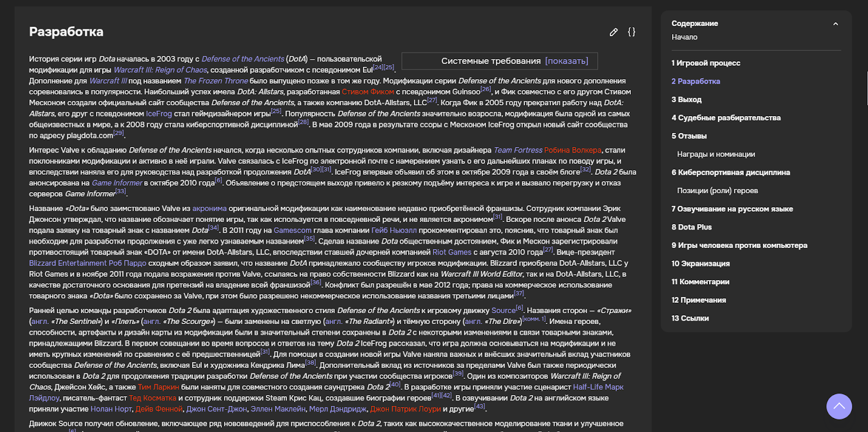868x432 pixels.
Task: Open footnote reference [29] after playdota.com
Action: pos(119,133)
